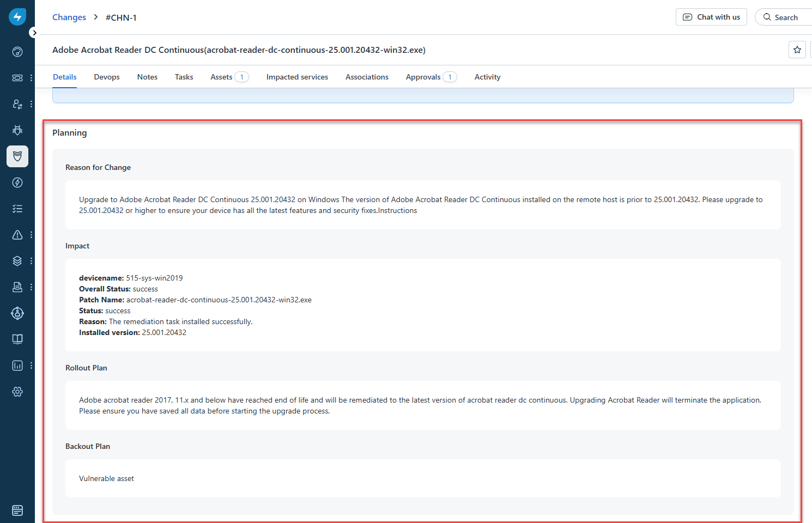Open the kebab menu beside Purchase orders icon
The height and width of the screenshot is (523, 812).
(31, 287)
